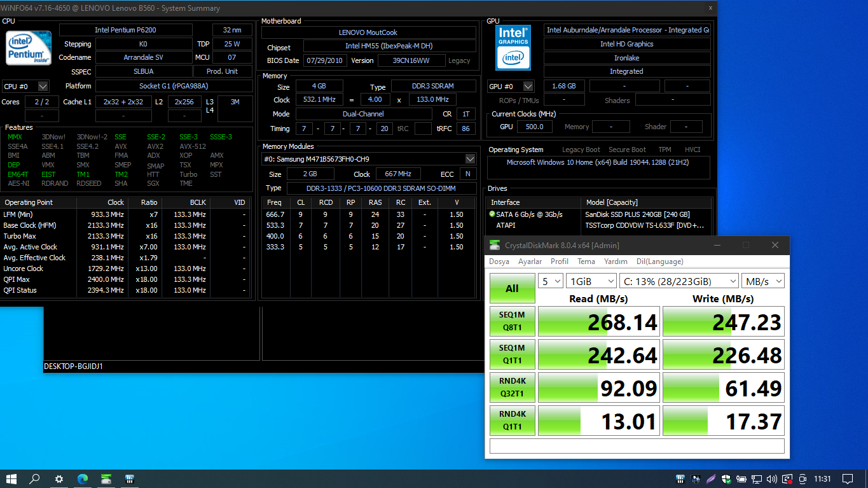This screenshot has width=868, height=488.
Task: Click the Dual-Channel memory mode field
Action: [x=363, y=114]
